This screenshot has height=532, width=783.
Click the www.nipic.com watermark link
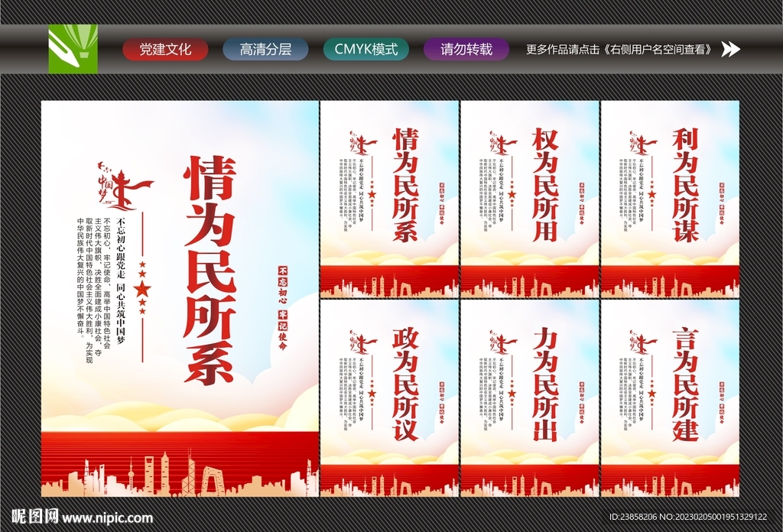107,517
